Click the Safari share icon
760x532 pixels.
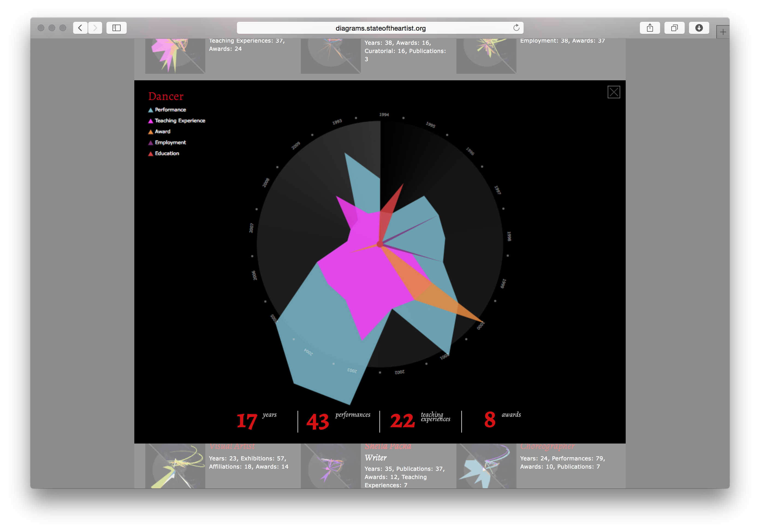650,28
